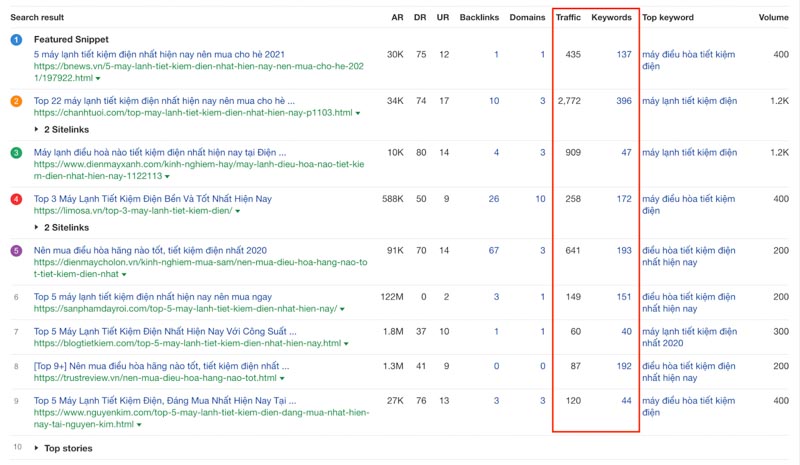Viewport: 800px width, 465px height.
Task: Click the Backlinks column header
Action: tap(479, 17)
